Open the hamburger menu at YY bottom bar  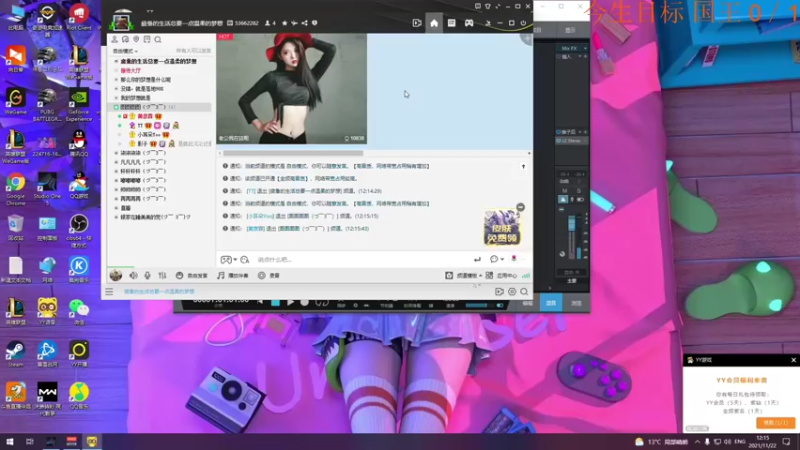pyautogui.click(x=109, y=292)
